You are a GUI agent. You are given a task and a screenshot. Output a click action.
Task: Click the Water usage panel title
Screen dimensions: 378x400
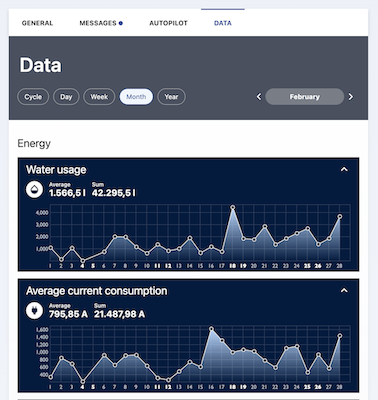[x=56, y=170]
